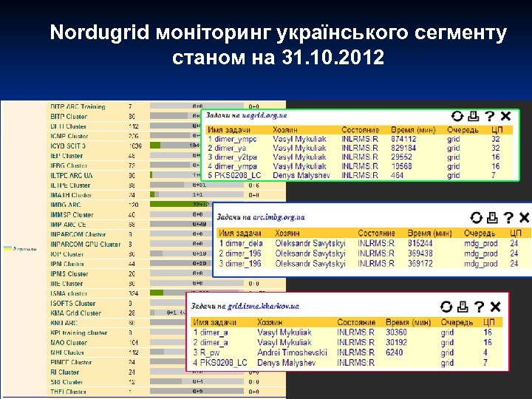Close the arc.imbg.org.ua jobs window
The width and height of the screenshot is (532, 399).
pos(524,217)
